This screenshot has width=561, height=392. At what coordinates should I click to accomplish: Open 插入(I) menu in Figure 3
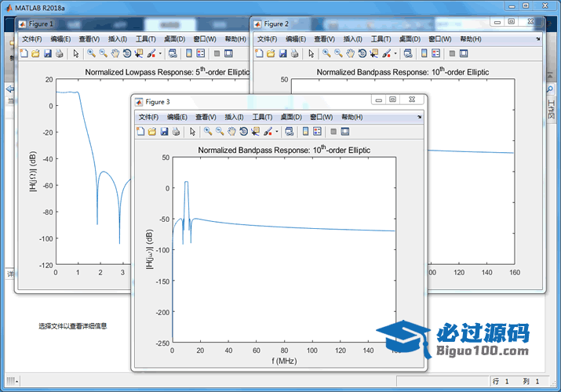pyautogui.click(x=234, y=117)
